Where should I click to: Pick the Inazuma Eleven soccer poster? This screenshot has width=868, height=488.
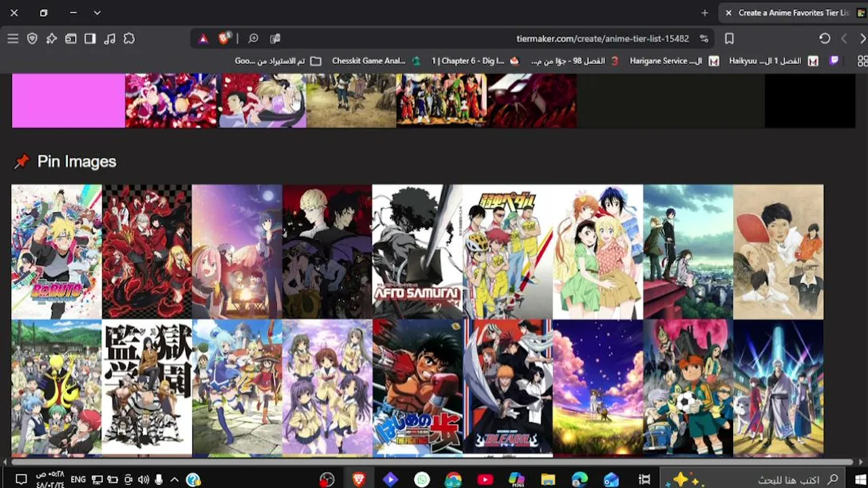(688, 387)
